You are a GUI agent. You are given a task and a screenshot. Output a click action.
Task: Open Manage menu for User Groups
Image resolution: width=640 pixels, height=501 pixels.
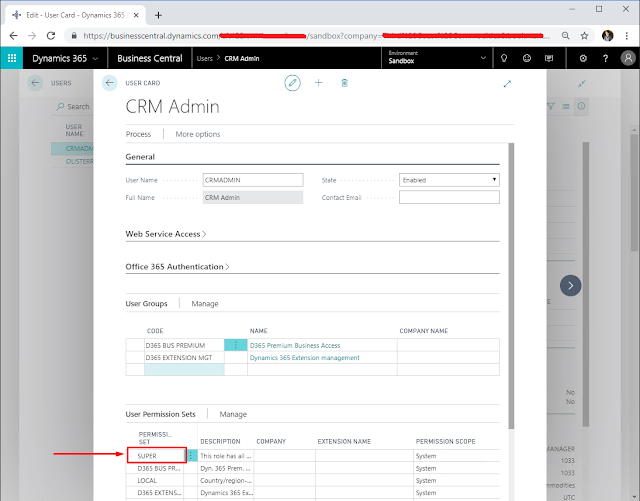(x=205, y=303)
